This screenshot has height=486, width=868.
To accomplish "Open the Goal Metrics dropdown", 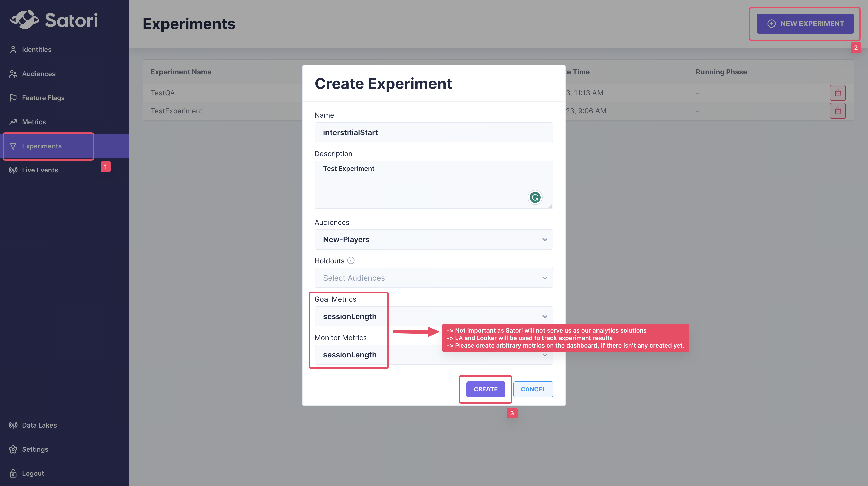I will pos(434,316).
